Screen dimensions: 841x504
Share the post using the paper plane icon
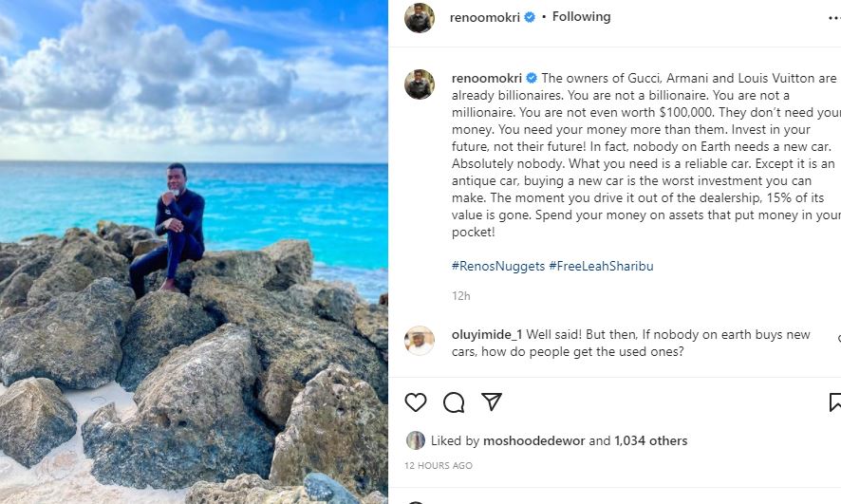pyautogui.click(x=491, y=402)
